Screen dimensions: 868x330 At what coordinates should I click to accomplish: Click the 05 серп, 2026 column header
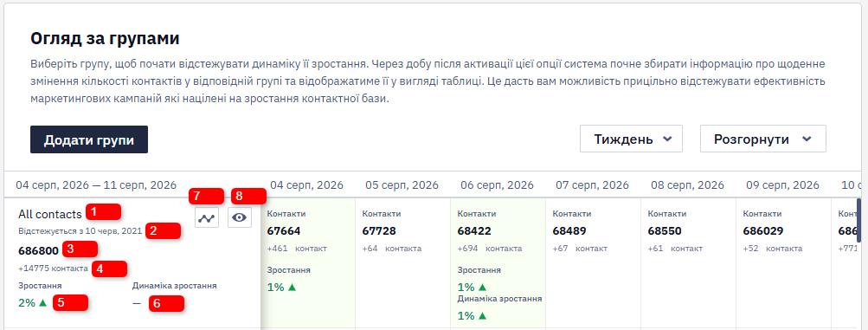coord(402,185)
